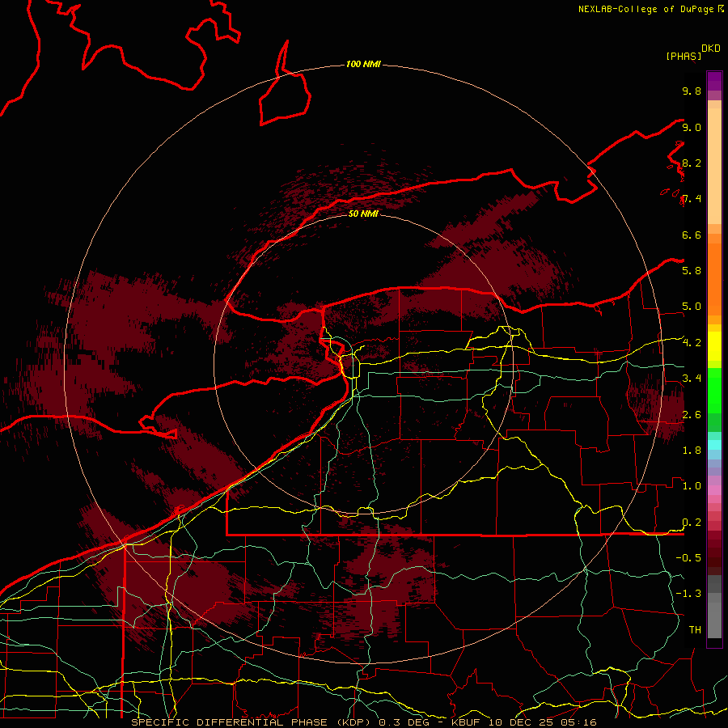728x728 pixels.
Task: Click the 5.0 scale value
Action: tap(692, 307)
